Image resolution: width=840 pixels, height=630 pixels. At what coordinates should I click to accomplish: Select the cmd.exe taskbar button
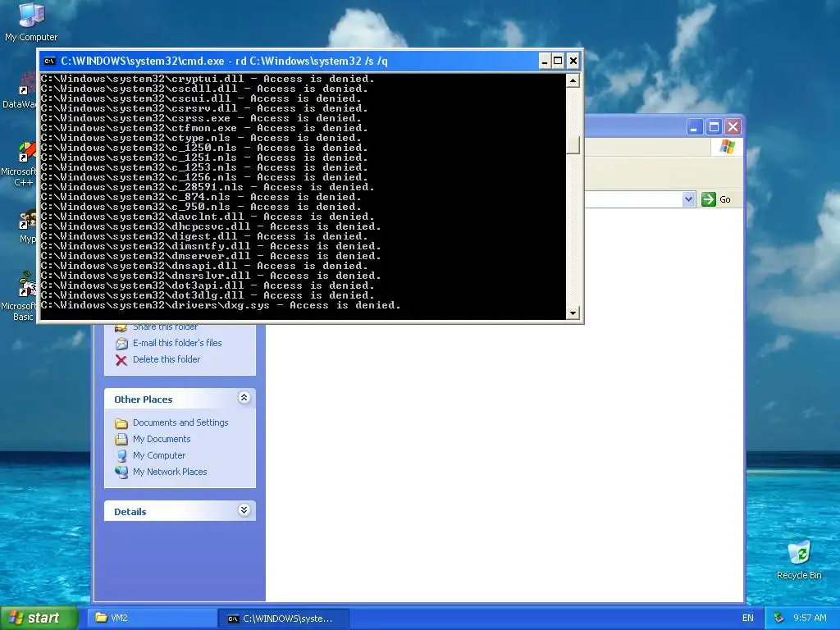(x=284, y=619)
